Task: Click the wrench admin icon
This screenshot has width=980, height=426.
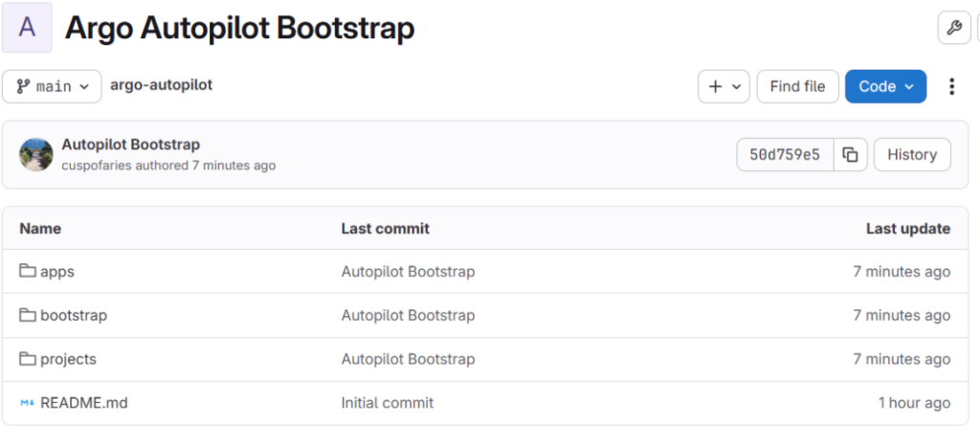Action: (953, 28)
